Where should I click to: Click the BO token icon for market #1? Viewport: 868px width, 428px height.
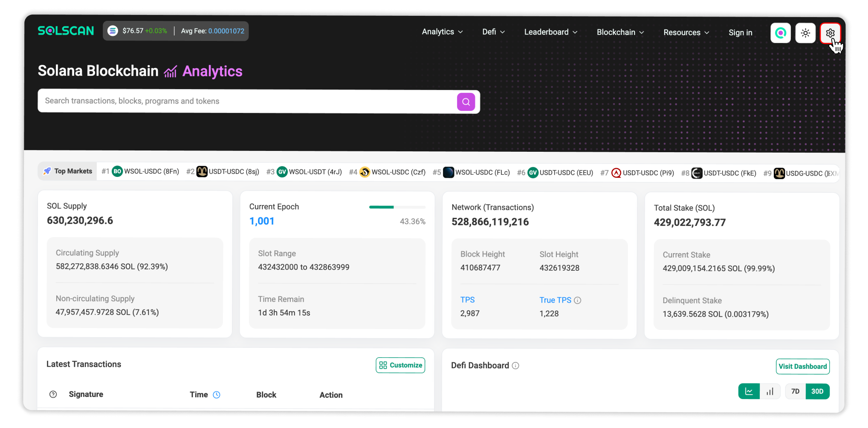point(117,171)
